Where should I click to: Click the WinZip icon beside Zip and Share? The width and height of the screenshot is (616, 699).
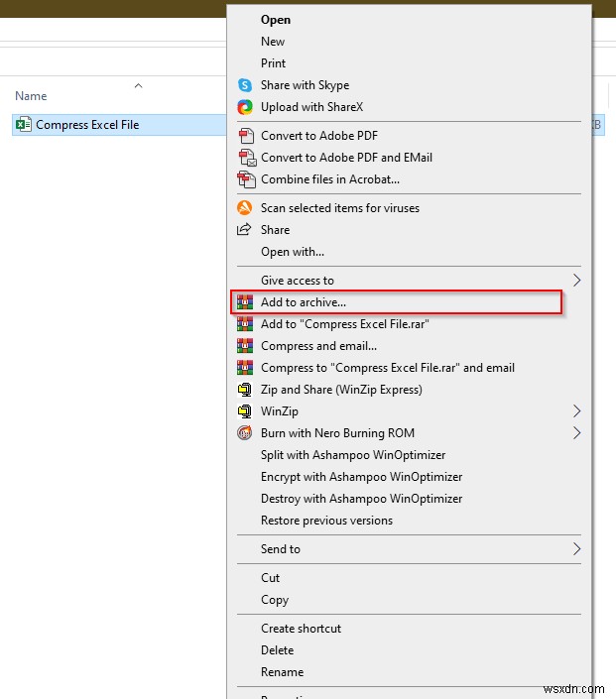tap(245, 390)
